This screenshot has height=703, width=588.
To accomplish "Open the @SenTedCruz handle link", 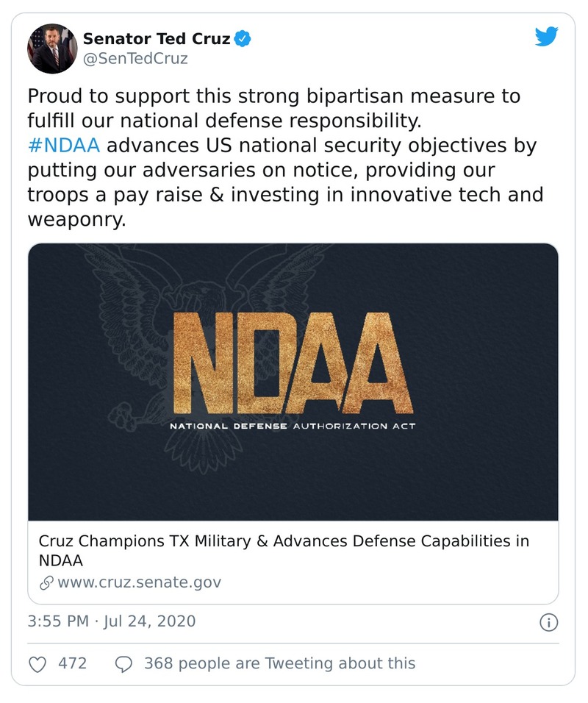I will (x=135, y=59).
